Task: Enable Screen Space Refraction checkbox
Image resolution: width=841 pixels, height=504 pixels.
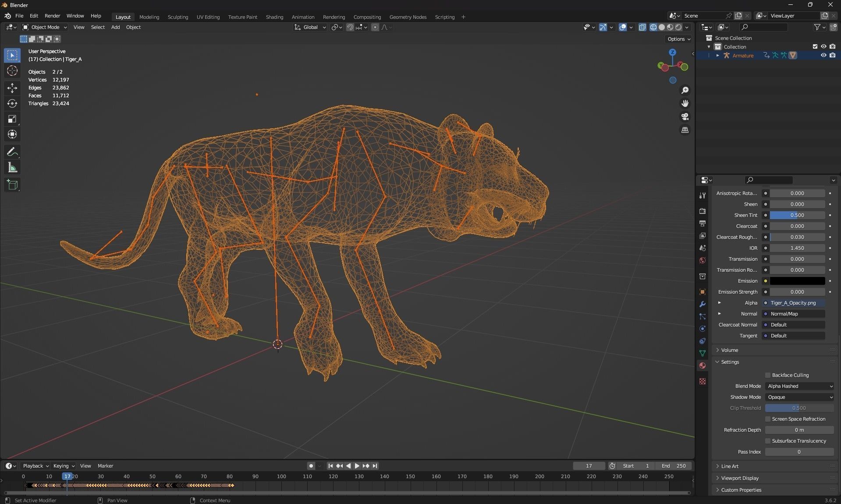Action: [x=768, y=419]
